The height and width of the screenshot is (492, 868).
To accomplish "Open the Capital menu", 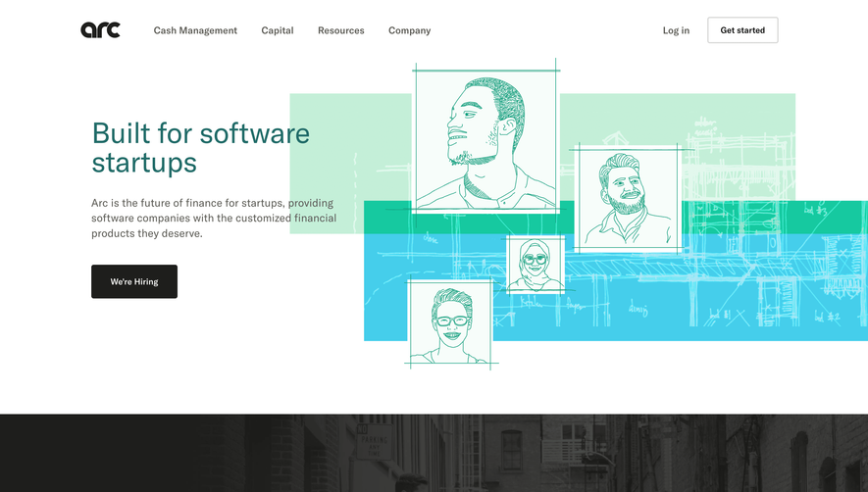I will [278, 30].
